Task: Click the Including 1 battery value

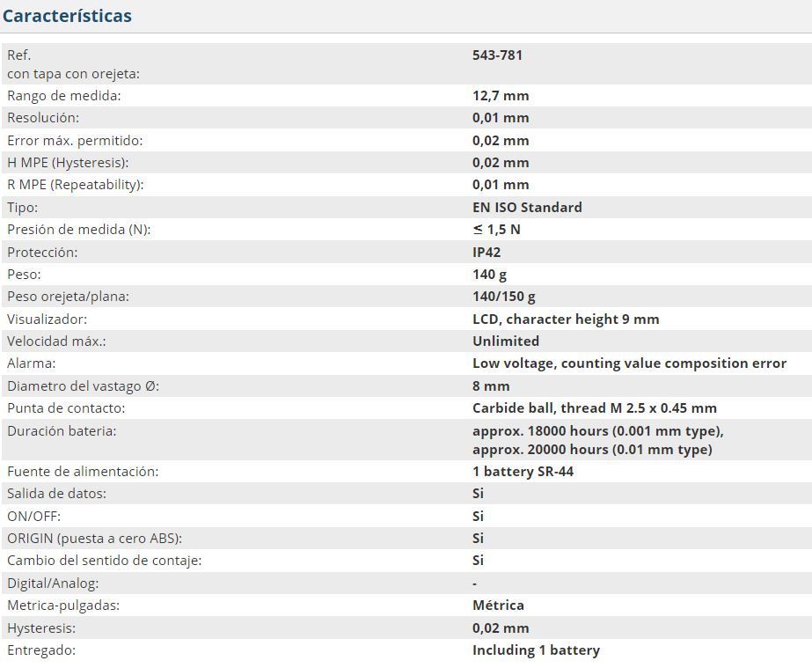Action: pos(536,650)
